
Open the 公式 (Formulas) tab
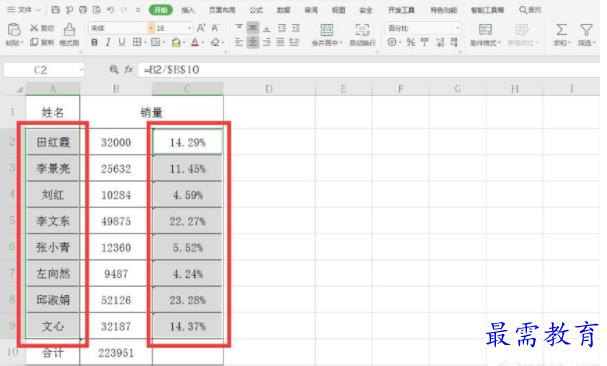pyautogui.click(x=256, y=10)
